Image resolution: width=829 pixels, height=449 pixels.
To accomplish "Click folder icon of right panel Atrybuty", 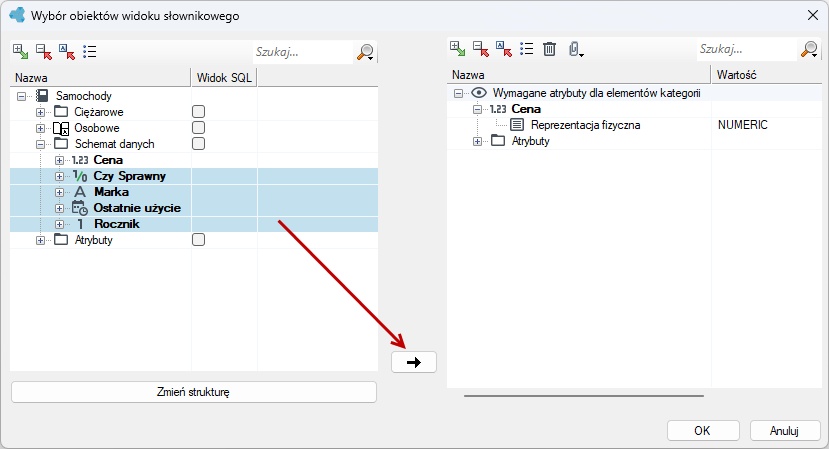I will [498, 141].
